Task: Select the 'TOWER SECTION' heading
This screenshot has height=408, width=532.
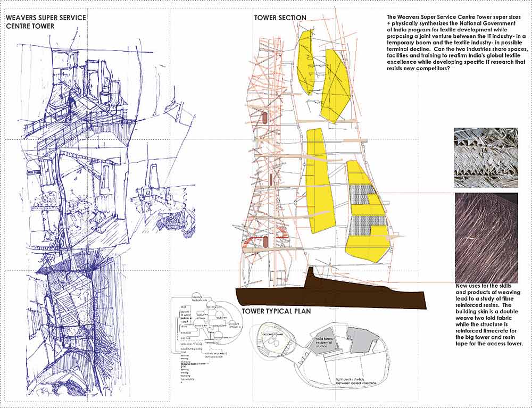Action: (x=280, y=18)
